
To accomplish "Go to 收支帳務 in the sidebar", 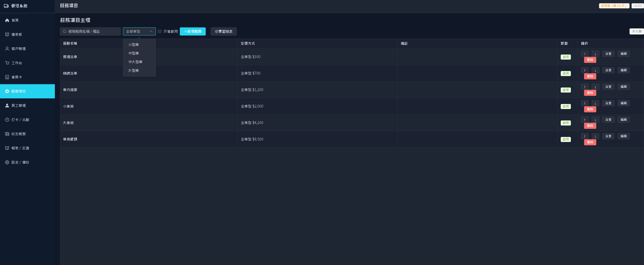I will click(27, 134).
